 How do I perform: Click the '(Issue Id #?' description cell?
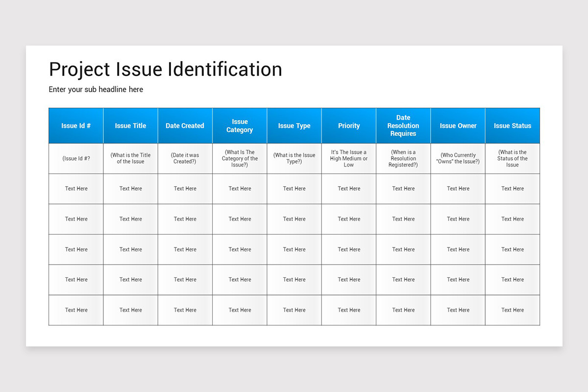pos(75,158)
